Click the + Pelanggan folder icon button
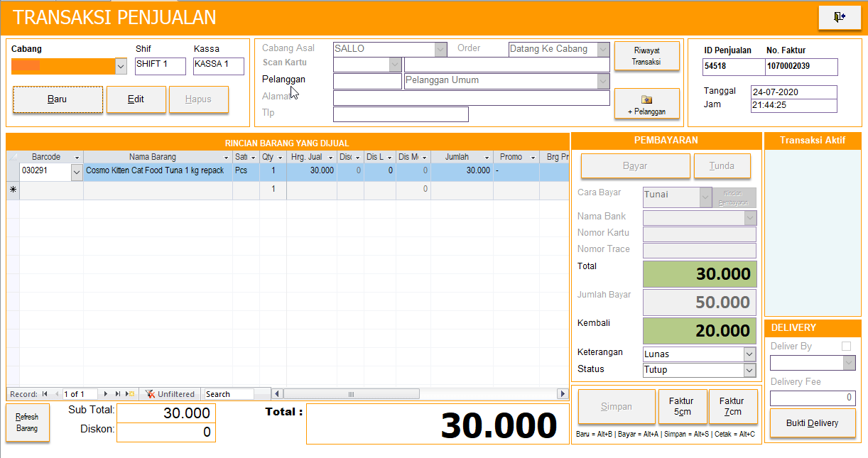This screenshot has height=458, width=868. (646, 104)
